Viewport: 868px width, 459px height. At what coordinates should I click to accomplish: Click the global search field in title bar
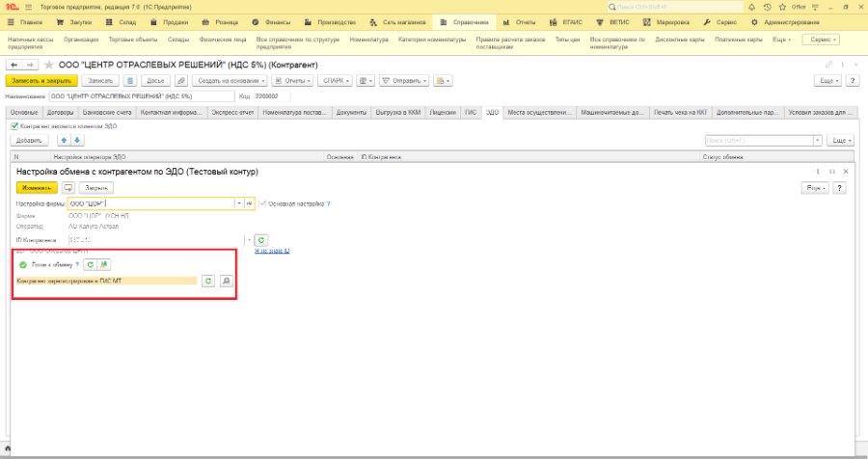(675, 7)
